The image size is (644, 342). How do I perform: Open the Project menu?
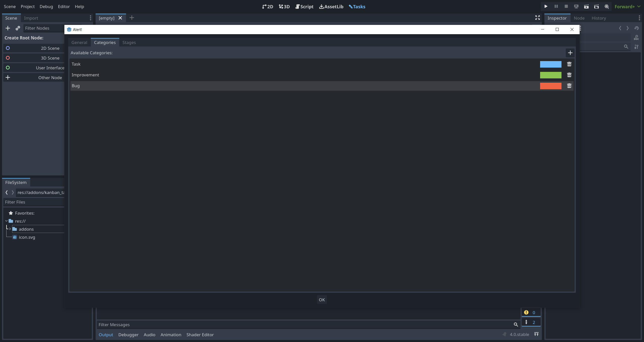pos(28,7)
